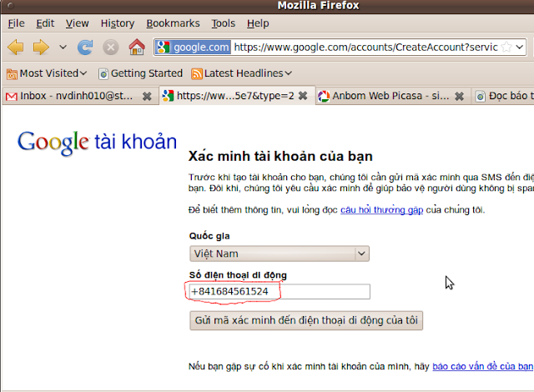Open the Getting Started bookmark
This screenshot has height=392, width=534.
141,73
